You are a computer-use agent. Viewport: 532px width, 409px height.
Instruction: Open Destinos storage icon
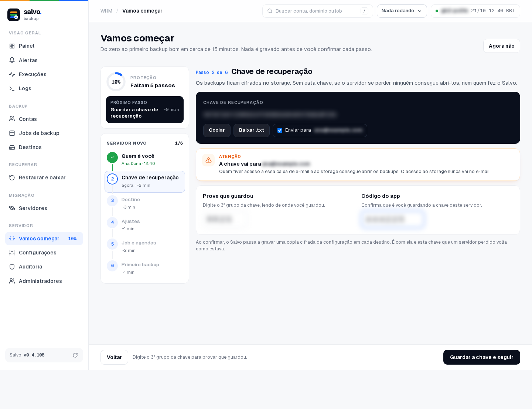click(12, 147)
